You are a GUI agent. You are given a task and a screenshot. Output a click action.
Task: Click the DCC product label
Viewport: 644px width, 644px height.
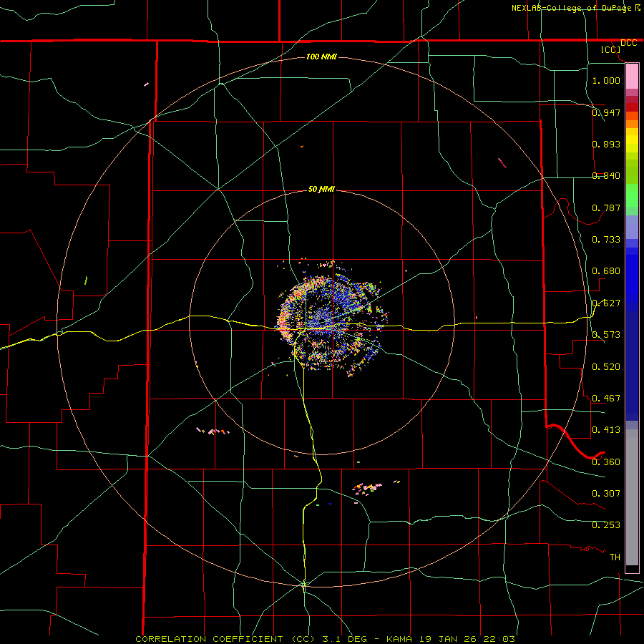point(628,43)
